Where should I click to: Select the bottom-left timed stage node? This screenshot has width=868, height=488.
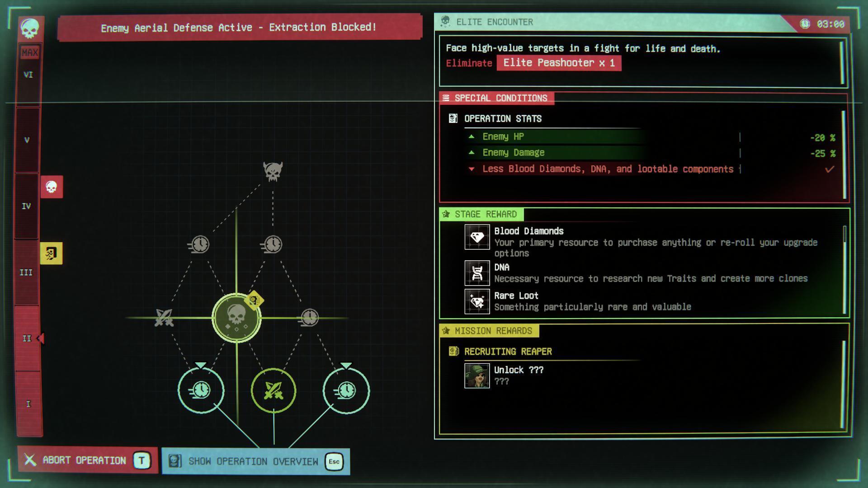[201, 390]
